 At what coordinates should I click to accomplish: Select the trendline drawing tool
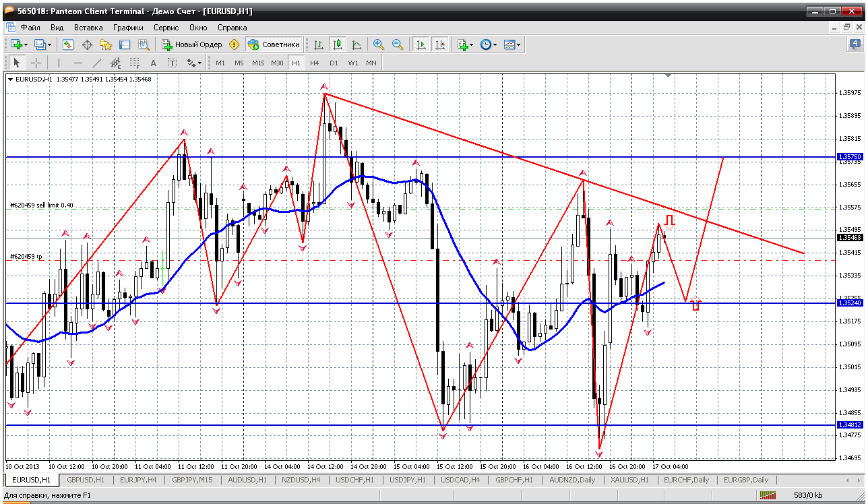[x=96, y=63]
